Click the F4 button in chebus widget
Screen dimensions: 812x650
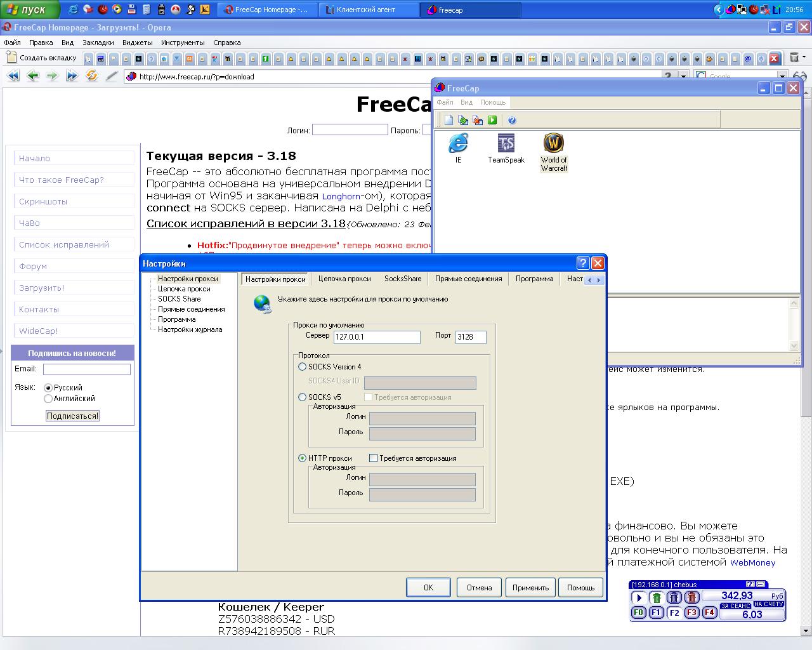[x=710, y=613]
